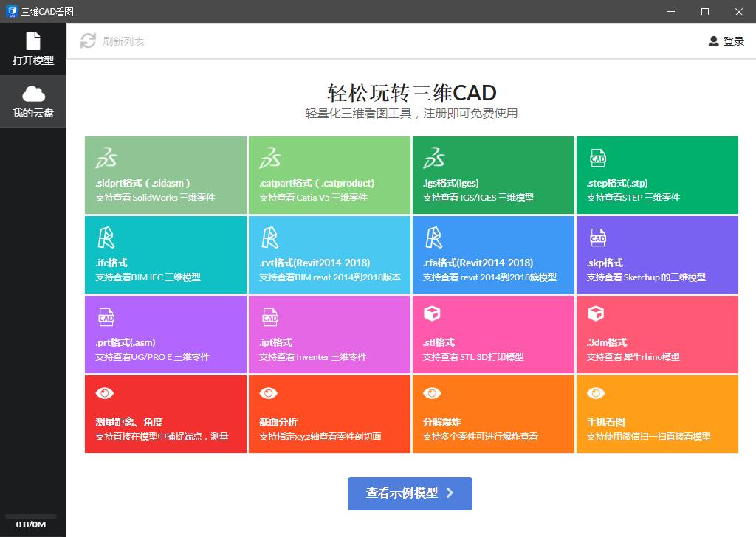Select the .igs格式(iges) green tile

[492, 176]
